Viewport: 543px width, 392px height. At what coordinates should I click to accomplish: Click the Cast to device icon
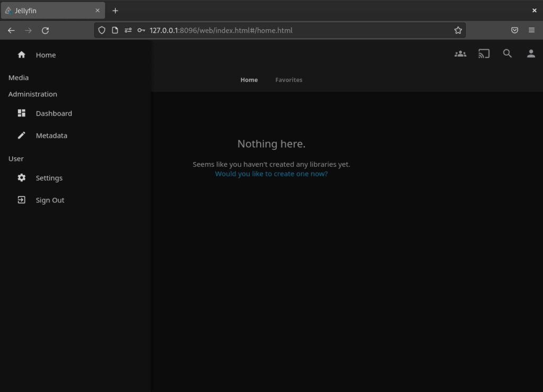click(484, 54)
